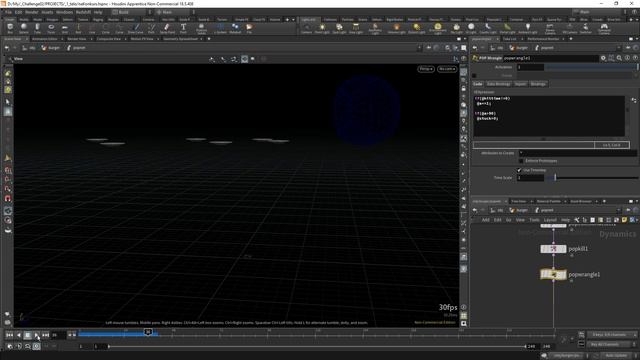Add an Ambient Light from the shelf
This screenshot has height=360, width=640.
point(527,28)
